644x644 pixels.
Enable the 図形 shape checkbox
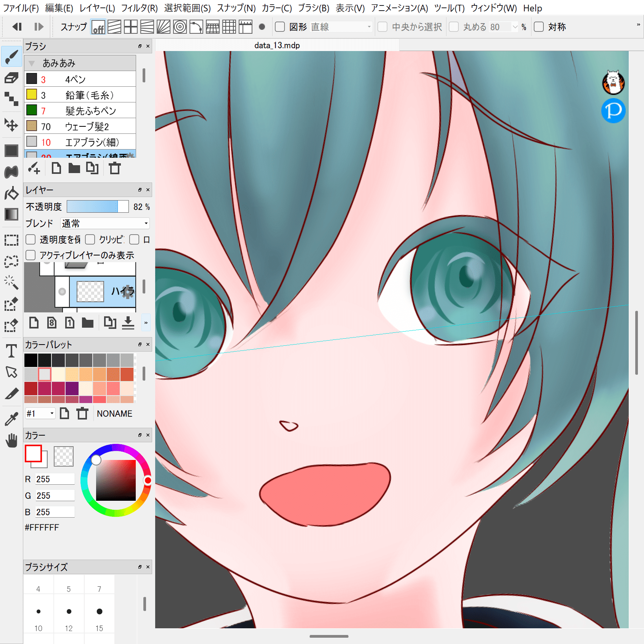[x=280, y=27]
